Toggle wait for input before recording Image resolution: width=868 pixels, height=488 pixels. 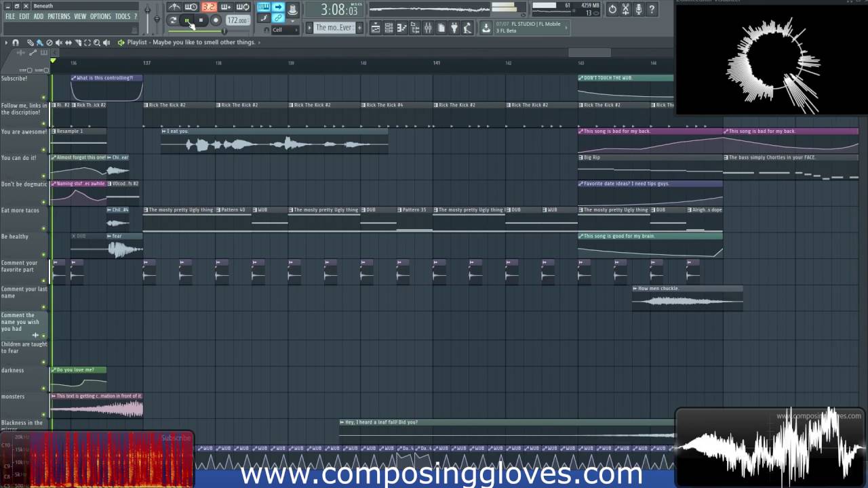point(191,7)
